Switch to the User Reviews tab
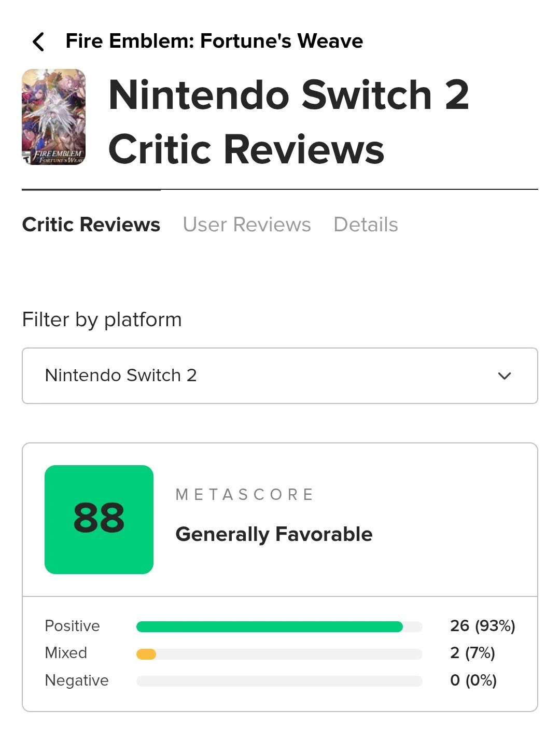Screen dimensions: 560x738 tap(247, 225)
